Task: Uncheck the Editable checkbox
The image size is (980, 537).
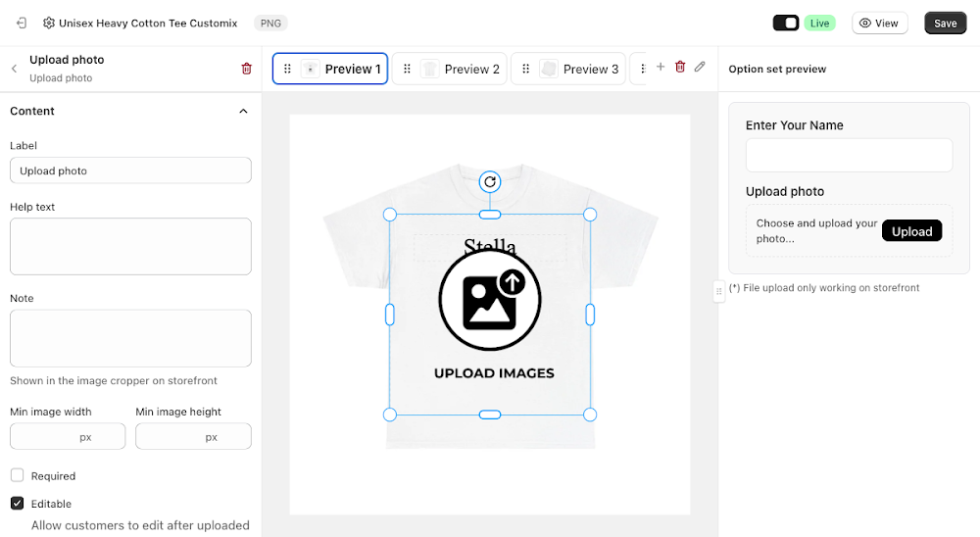Action: [x=17, y=503]
